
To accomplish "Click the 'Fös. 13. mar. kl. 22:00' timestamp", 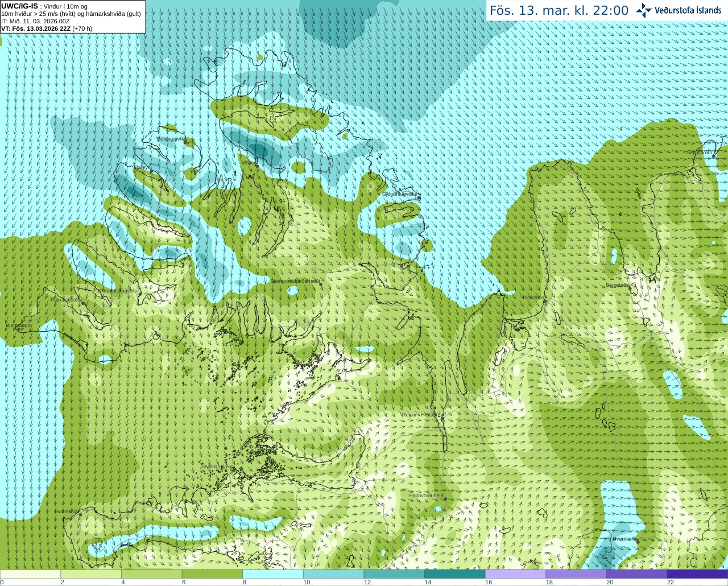I will click(559, 11).
